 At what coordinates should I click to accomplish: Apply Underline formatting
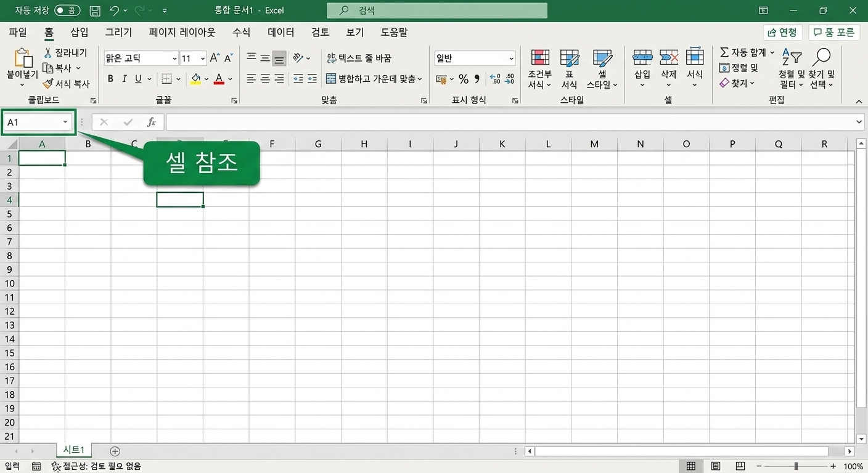point(138,79)
